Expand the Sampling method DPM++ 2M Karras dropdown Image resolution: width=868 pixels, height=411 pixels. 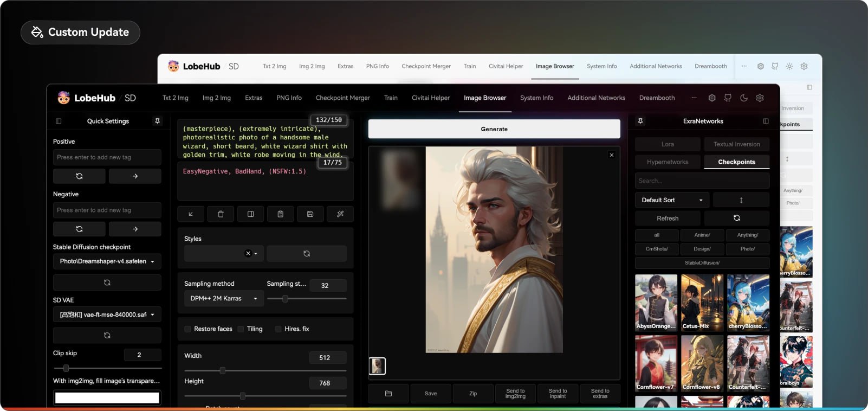pos(224,298)
